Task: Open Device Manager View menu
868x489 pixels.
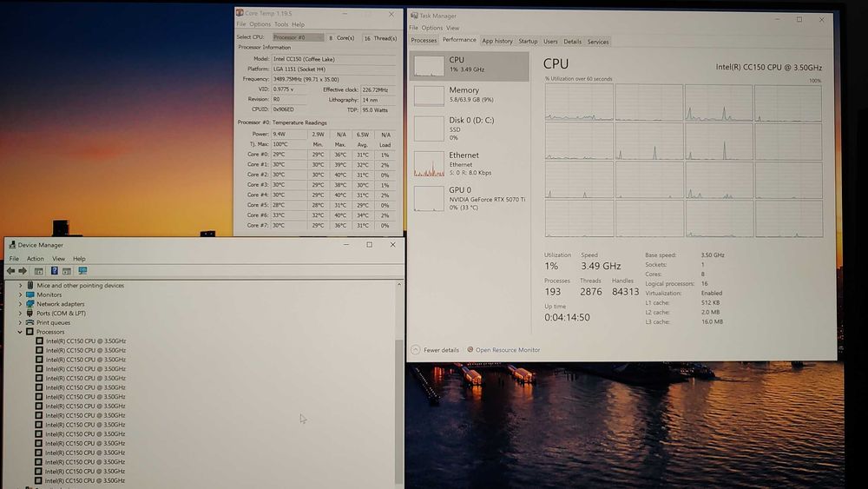Action: click(x=58, y=259)
